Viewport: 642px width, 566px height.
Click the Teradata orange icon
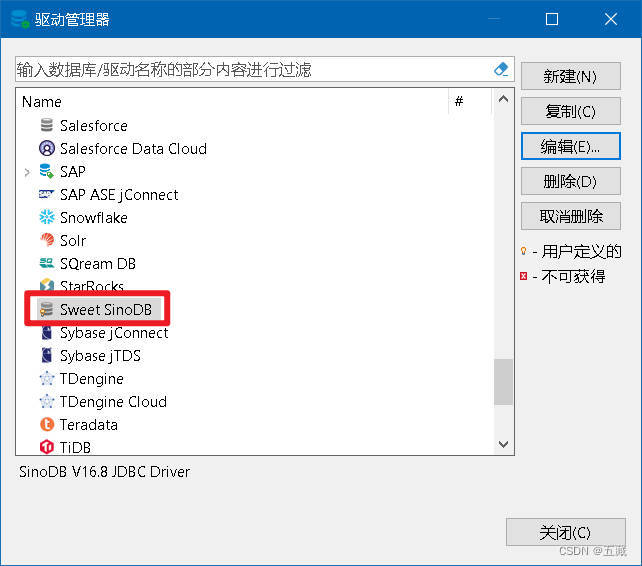47,424
